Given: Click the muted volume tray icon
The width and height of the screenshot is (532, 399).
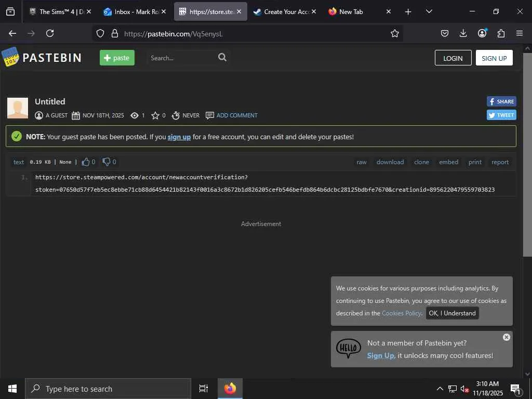Looking at the screenshot, I should pyautogui.click(x=464, y=389).
